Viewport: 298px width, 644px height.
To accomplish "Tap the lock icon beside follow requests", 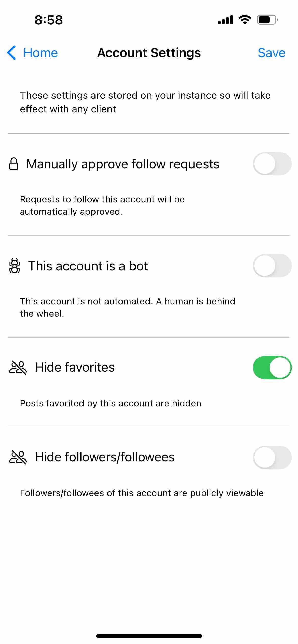I will [14, 164].
